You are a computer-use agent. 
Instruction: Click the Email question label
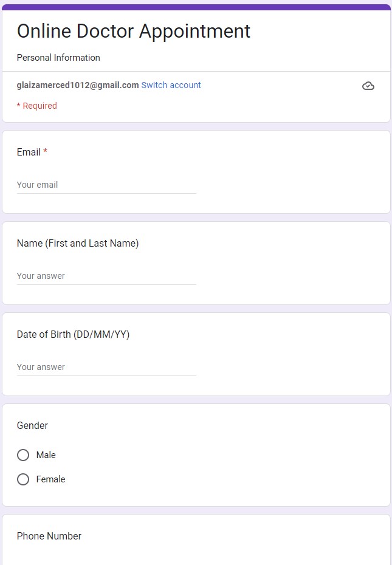[x=29, y=152]
